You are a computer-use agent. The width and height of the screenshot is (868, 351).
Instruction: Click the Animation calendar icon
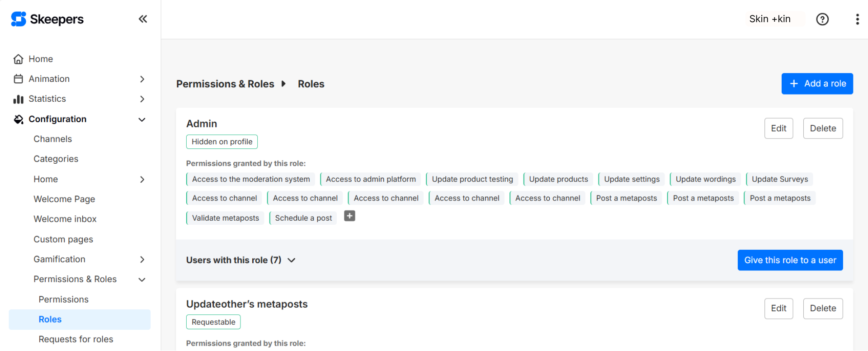point(19,79)
